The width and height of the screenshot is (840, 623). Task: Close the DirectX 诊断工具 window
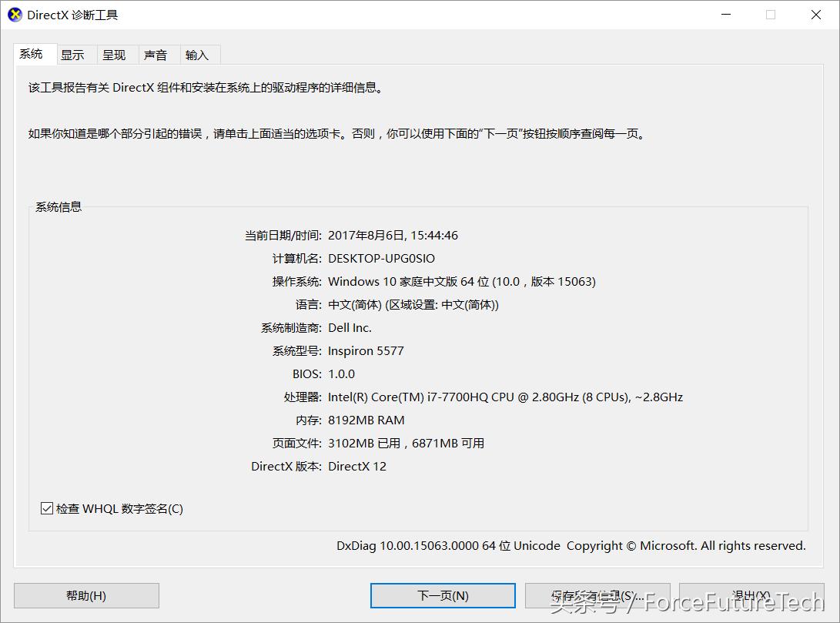815,14
